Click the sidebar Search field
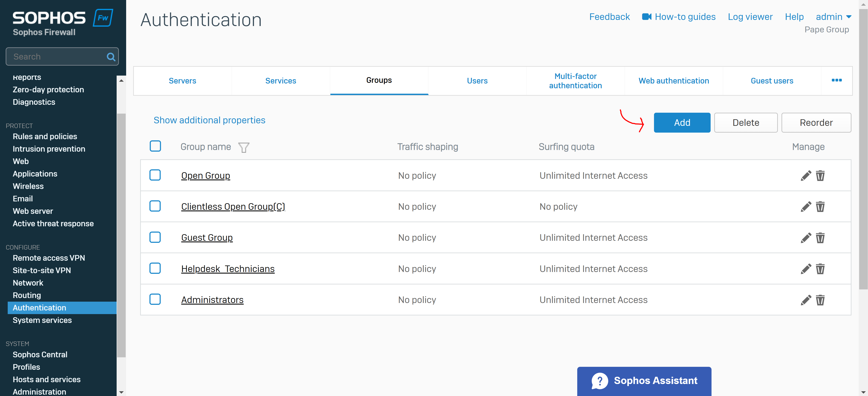The width and height of the screenshot is (868, 396). (x=62, y=57)
